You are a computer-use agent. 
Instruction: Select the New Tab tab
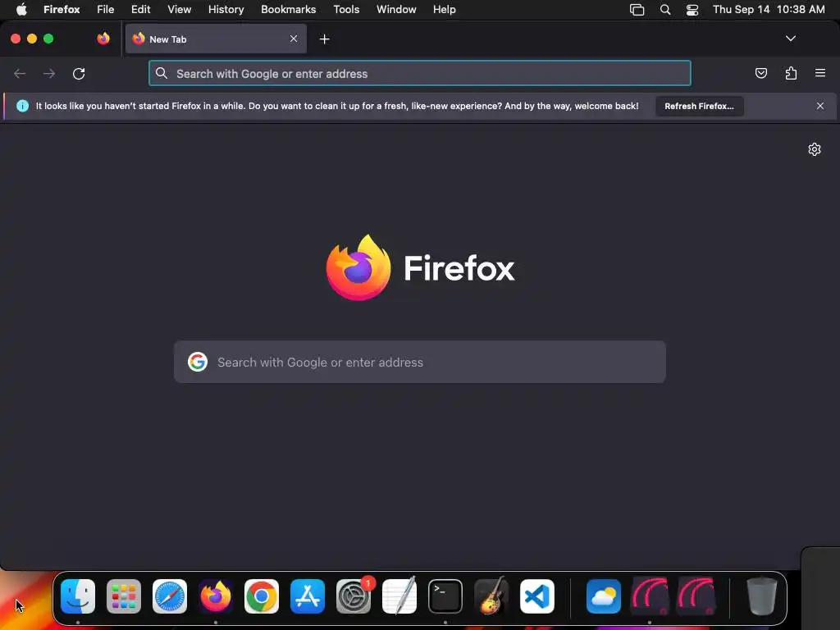pyautogui.click(x=216, y=39)
